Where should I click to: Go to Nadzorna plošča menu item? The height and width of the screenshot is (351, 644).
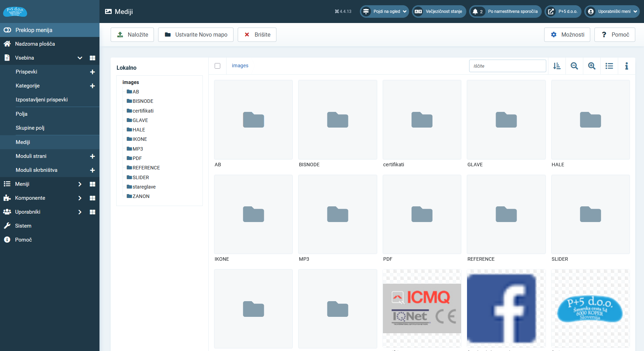click(x=35, y=44)
